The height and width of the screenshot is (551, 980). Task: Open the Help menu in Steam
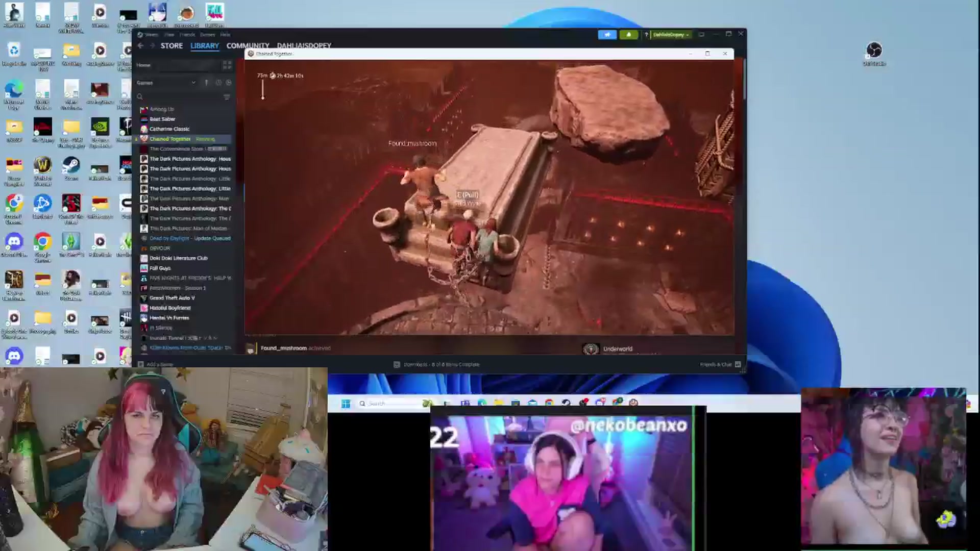(225, 35)
